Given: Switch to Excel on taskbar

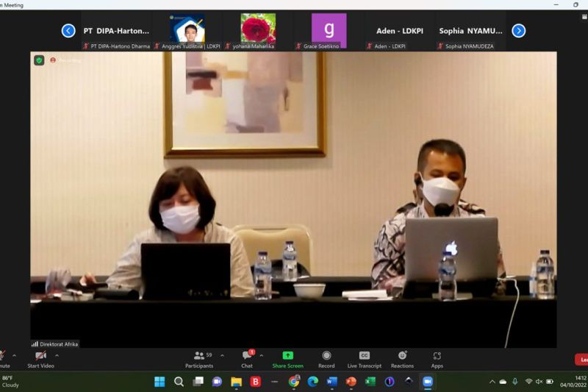Looking at the screenshot, I should tap(370, 382).
